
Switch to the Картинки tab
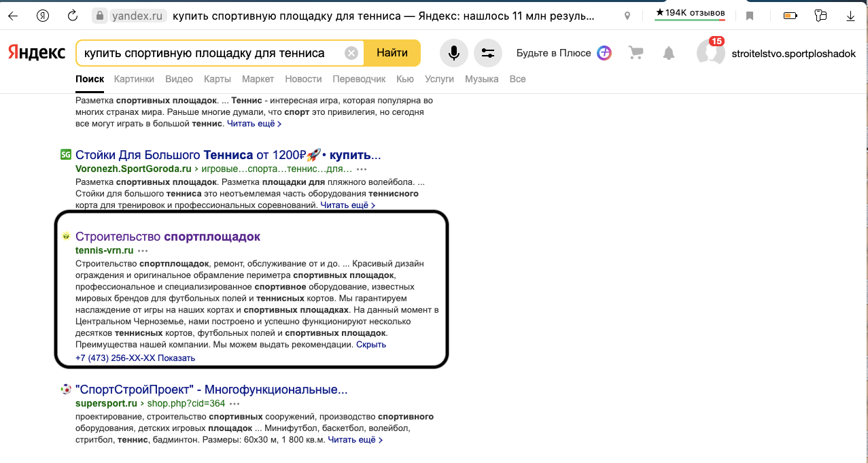[133, 79]
